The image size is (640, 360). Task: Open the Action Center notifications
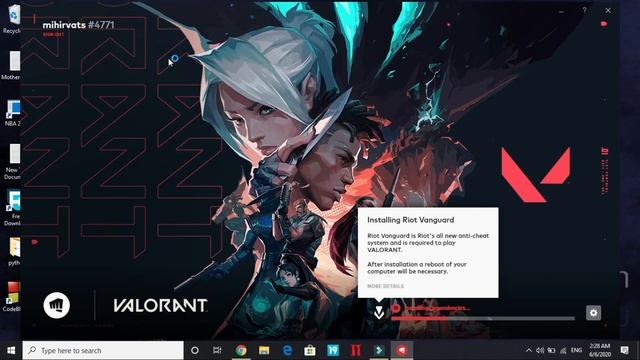click(624, 350)
